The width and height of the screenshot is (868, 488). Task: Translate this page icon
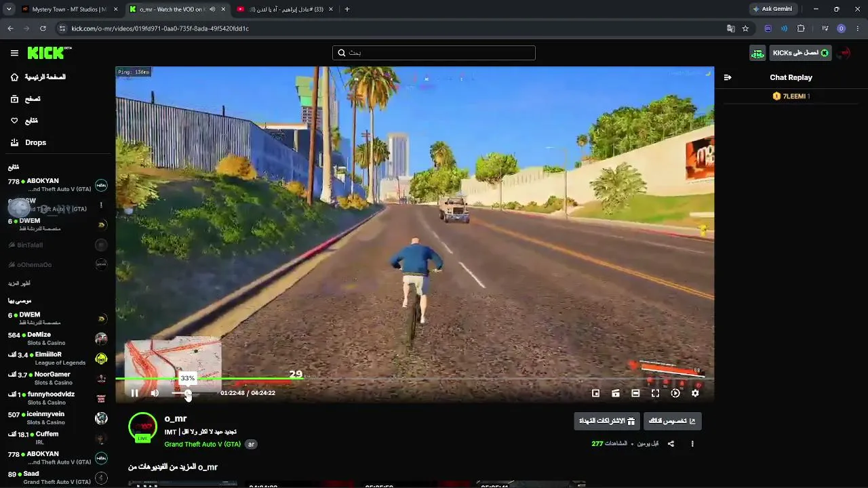click(730, 28)
